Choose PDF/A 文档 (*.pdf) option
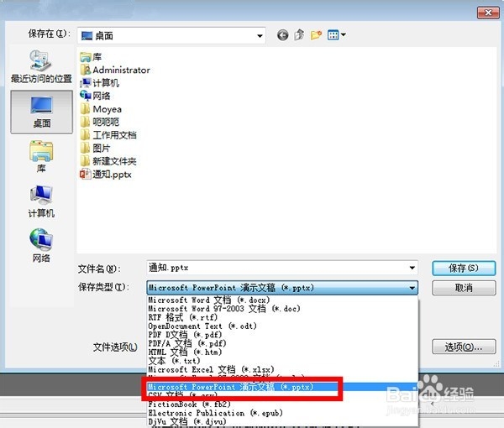 coord(282,343)
